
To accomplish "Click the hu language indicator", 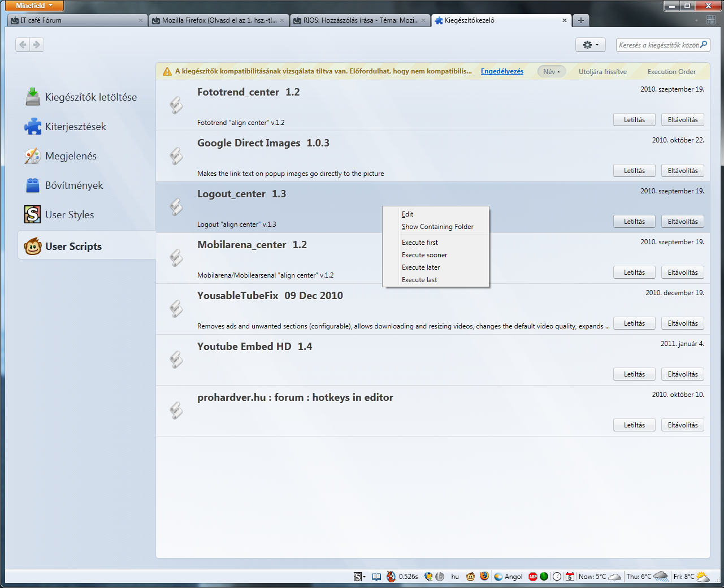I will tap(455, 577).
